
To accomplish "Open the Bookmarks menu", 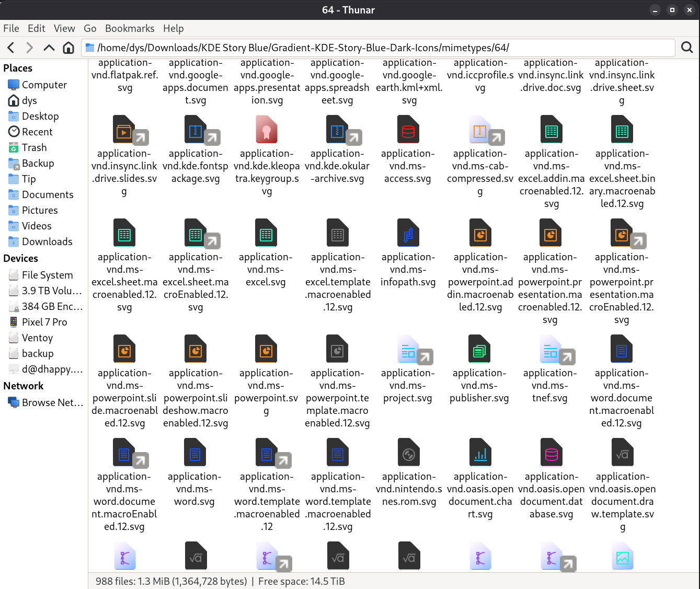I will click(130, 28).
